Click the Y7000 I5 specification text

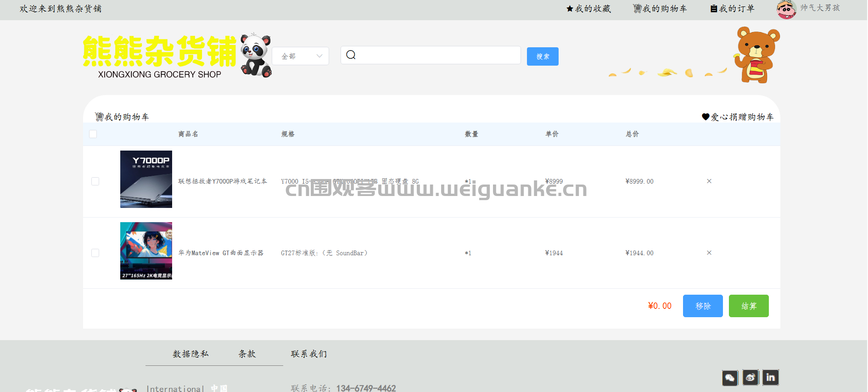pyautogui.click(x=350, y=181)
